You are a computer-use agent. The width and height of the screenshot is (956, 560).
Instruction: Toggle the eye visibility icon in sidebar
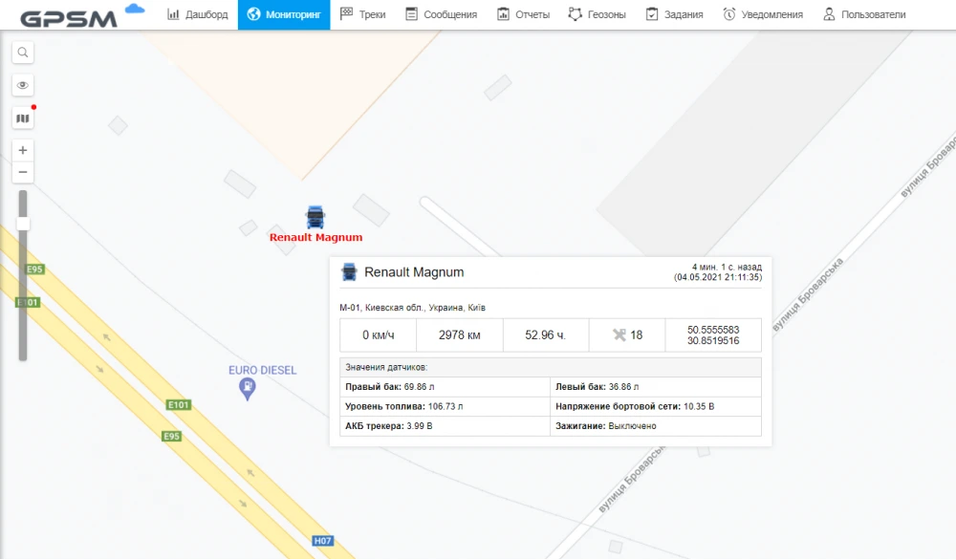[22, 85]
